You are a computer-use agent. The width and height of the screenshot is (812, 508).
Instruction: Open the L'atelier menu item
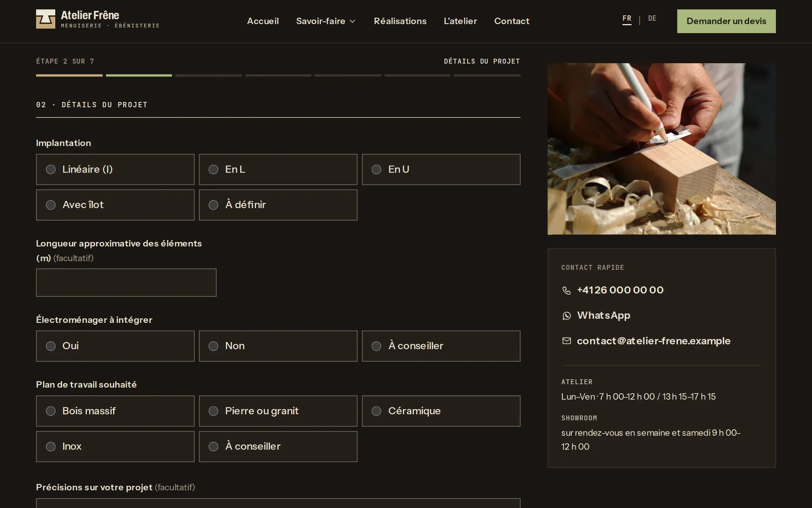coord(460,21)
